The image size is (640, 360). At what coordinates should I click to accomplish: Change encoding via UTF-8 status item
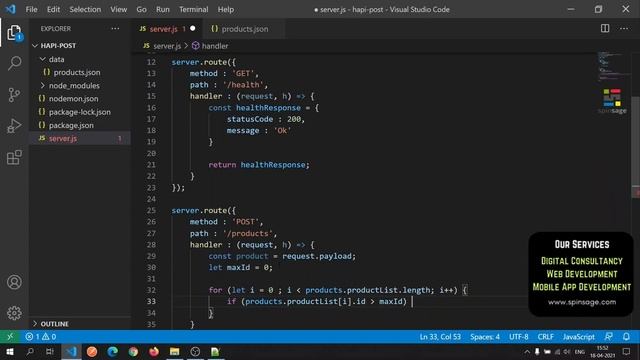click(x=518, y=337)
